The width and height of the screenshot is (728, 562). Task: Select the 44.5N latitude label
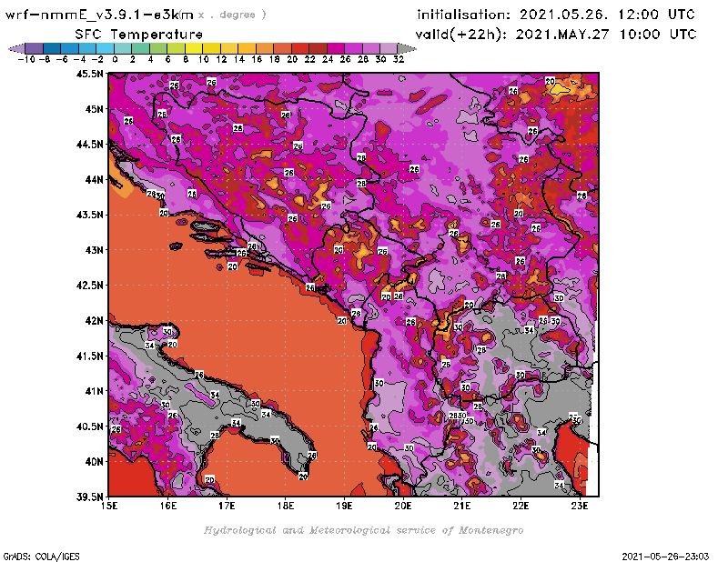pos(89,145)
